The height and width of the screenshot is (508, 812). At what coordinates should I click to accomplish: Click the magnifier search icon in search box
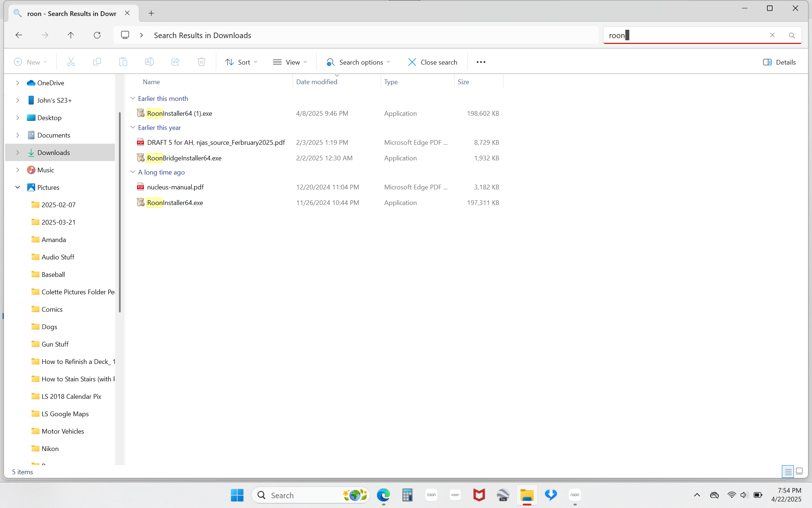792,35
